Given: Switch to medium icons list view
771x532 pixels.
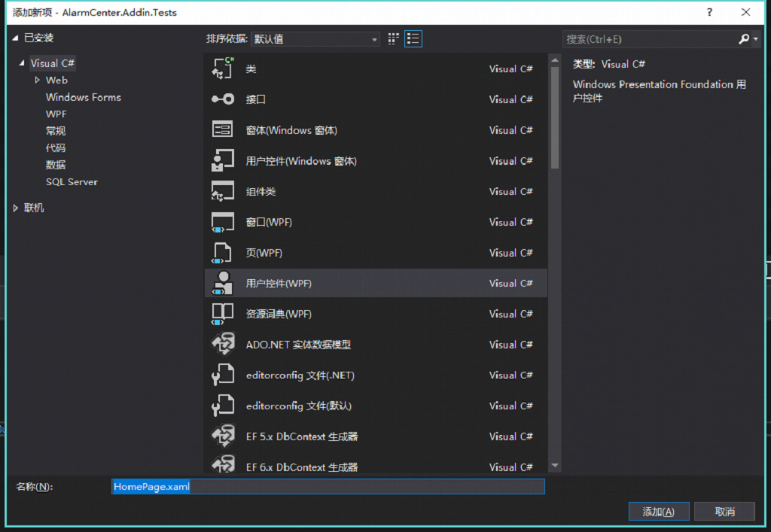Looking at the screenshot, I should click(x=413, y=38).
